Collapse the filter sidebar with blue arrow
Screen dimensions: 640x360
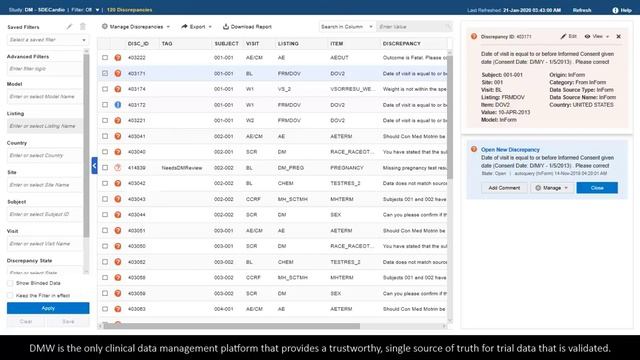(x=94, y=166)
